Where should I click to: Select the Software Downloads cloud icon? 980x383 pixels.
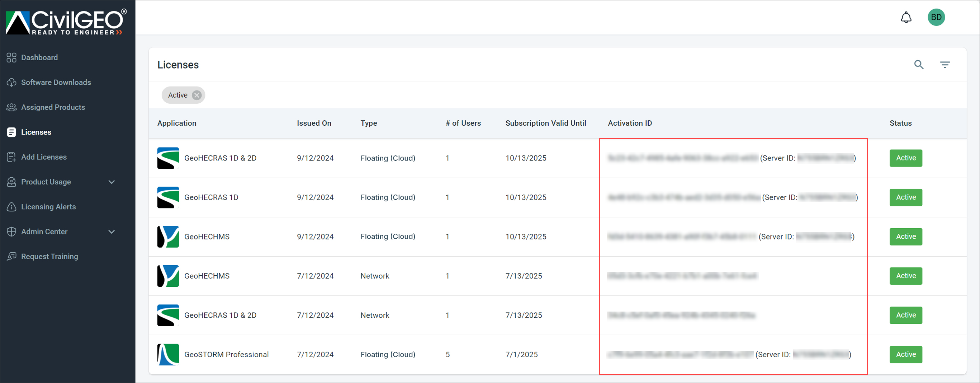point(12,82)
